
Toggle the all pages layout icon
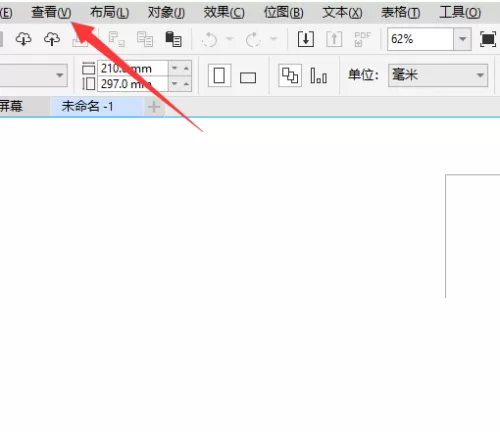[x=290, y=75]
